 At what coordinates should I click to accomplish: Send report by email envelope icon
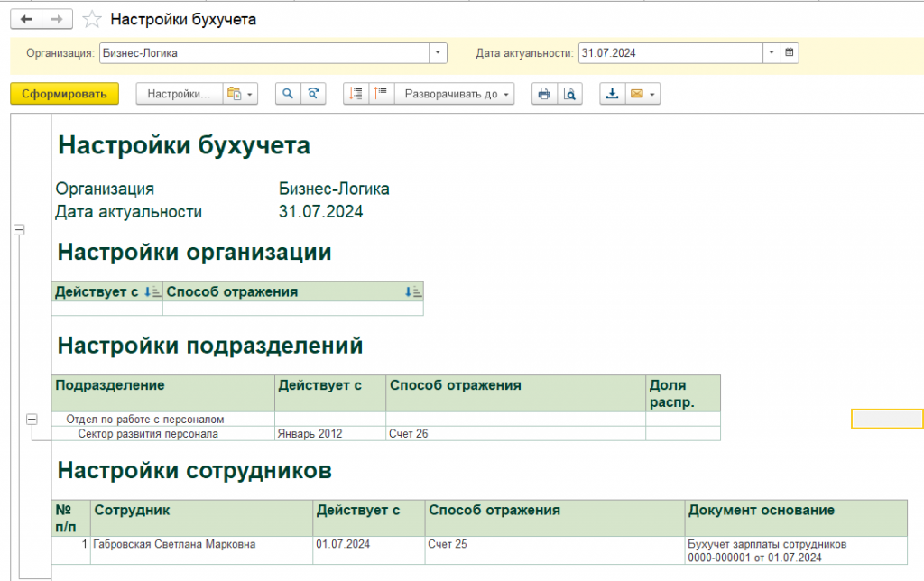coord(636,94)
